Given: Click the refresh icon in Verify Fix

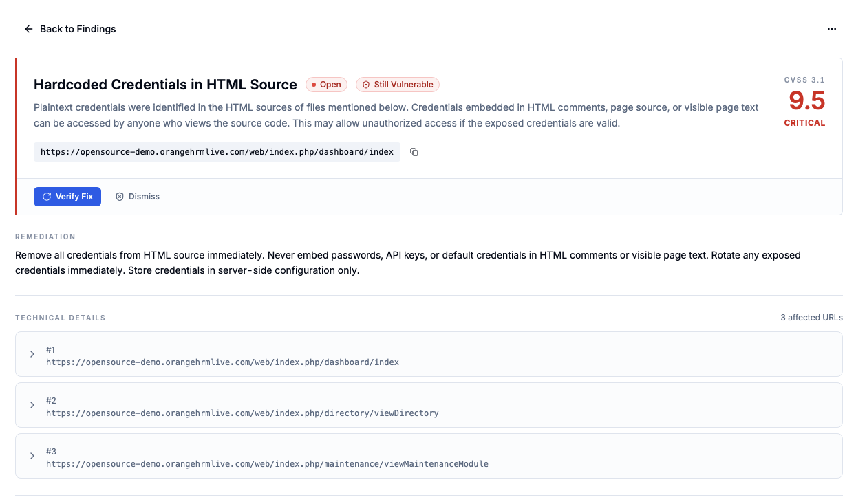Looking at the screenshot, I should click(47, 197).
